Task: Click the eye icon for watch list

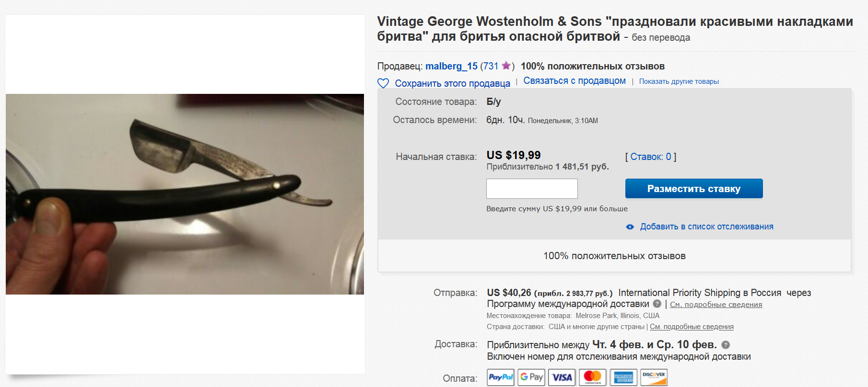Action: point(630,227)
